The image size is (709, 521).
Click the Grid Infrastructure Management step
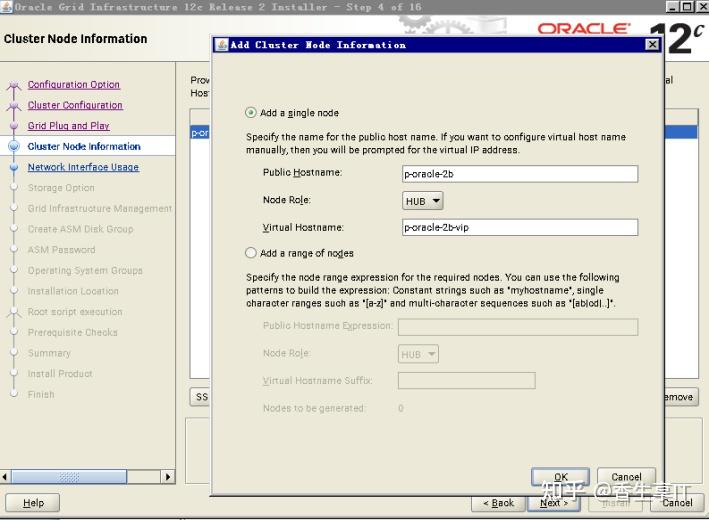point(99,208)
